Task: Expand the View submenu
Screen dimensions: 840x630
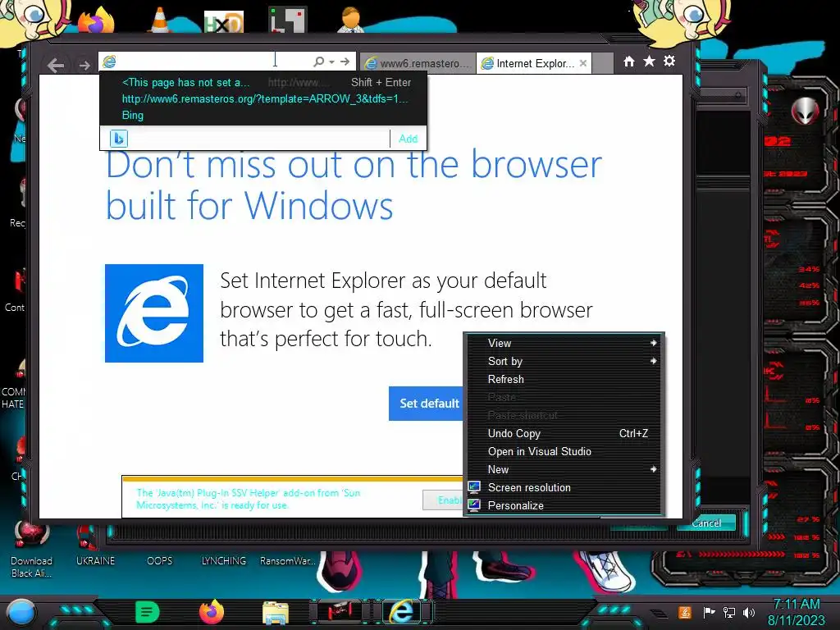Action: click(564, 344)
